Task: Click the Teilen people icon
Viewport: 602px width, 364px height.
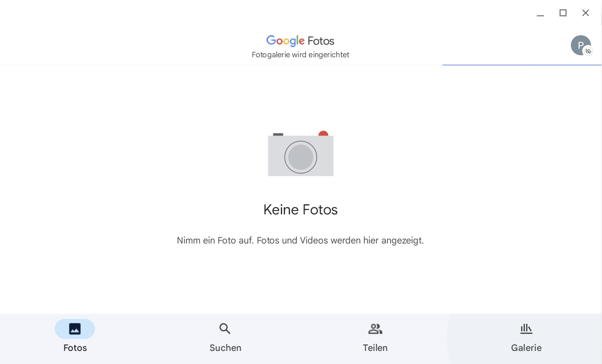Action: 375,329
